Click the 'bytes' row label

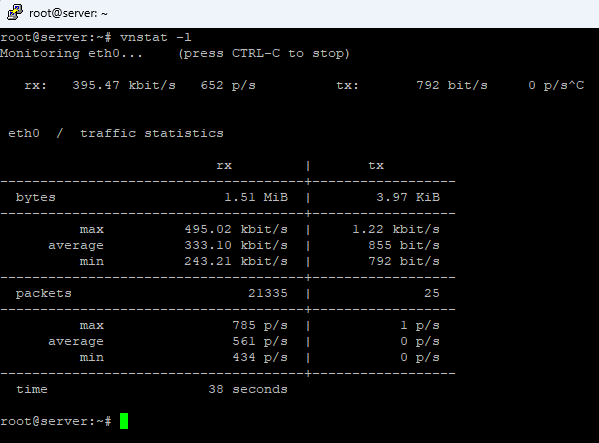click(36, 198)
